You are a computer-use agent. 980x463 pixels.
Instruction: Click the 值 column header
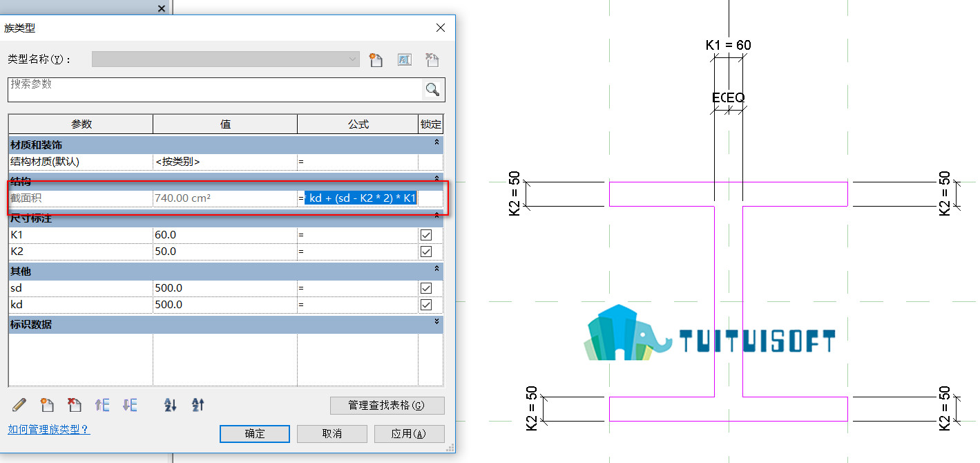[225, 124]
